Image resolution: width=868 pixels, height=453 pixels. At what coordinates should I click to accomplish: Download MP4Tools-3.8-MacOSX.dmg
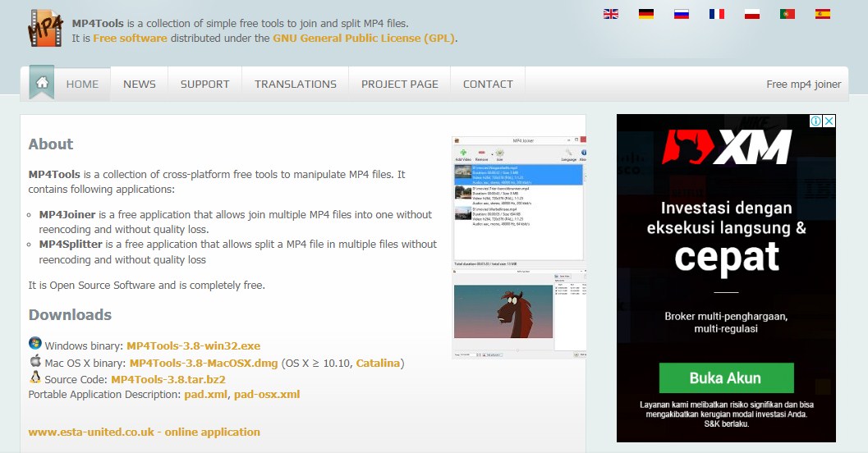click(x=204, y=363)
